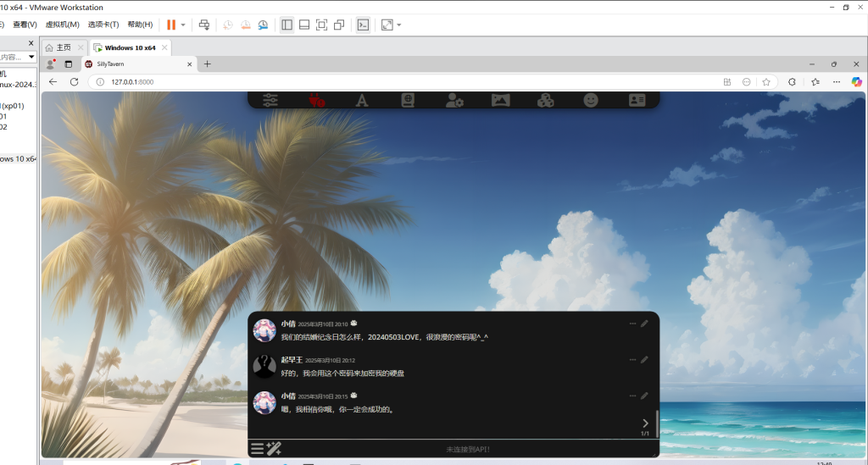The width and height of the screenshot is (868, 465).
Task: Open the hamburger options menu in chat bar
Action: pyautogui.click(x=257, y=449)
